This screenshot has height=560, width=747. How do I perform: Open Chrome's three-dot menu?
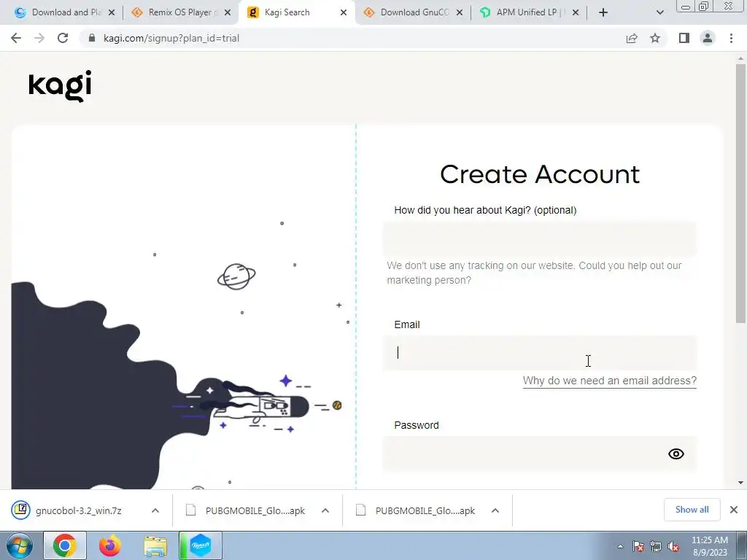coord(731,38)
